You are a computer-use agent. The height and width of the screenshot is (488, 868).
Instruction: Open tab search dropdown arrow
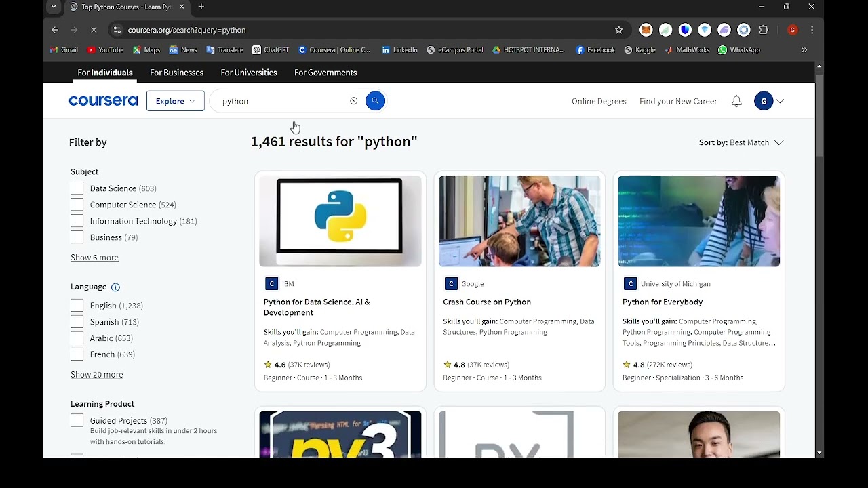coord(54,7)
